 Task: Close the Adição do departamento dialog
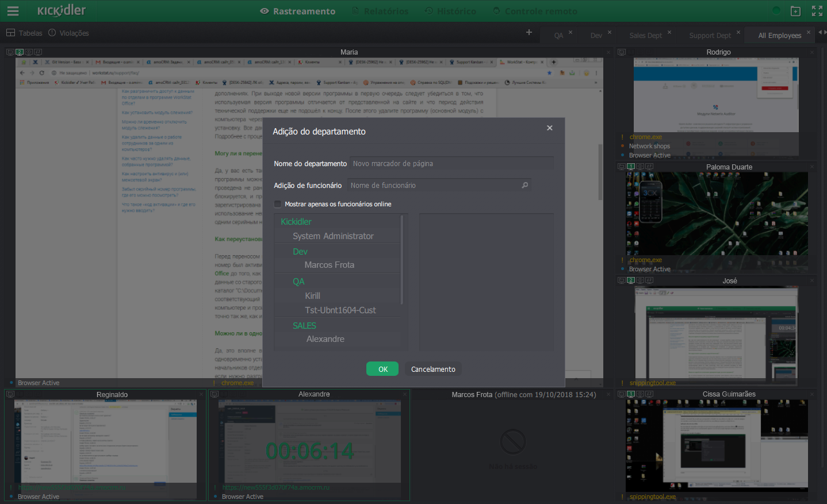550,128
